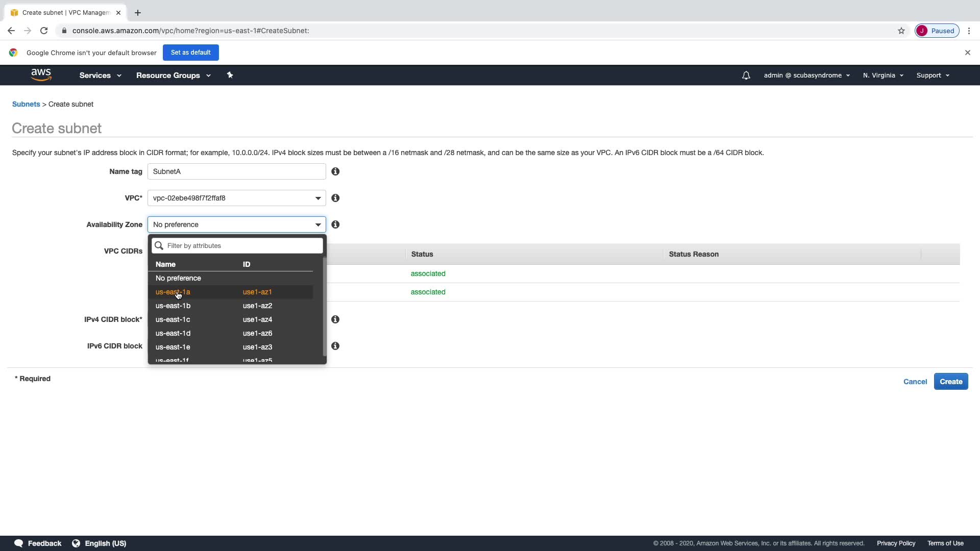The height and width of the screenshot is (551, 980).
Task: Reload the page in browser
Action: [44, 31]
